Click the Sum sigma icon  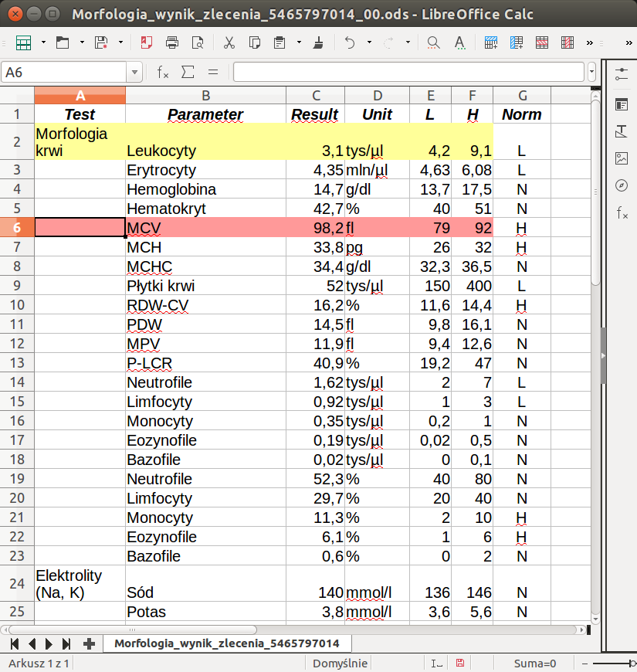188,72
